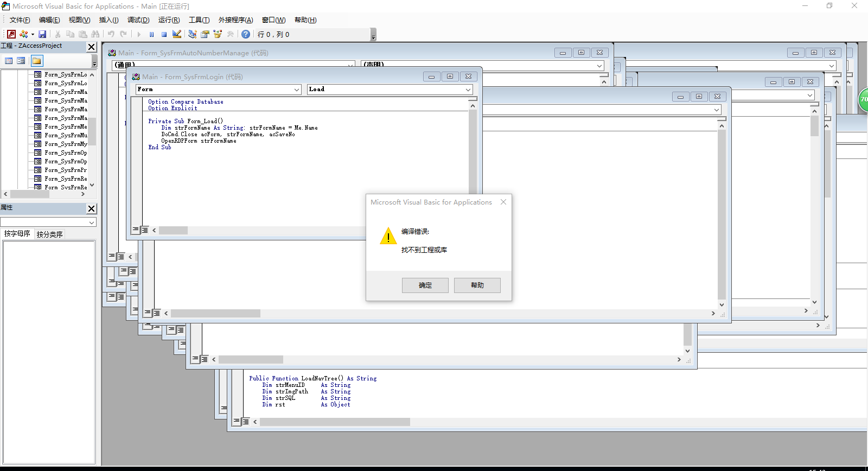Toggle Design Mode icon in toolbar
Screen dimensions: 868x471
coord(177,34)
